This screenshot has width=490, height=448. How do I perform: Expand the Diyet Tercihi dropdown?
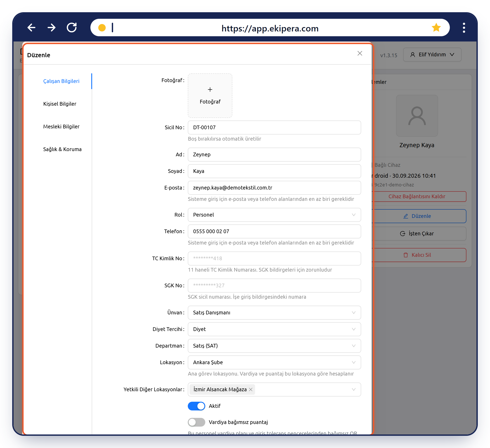point(274,329)
